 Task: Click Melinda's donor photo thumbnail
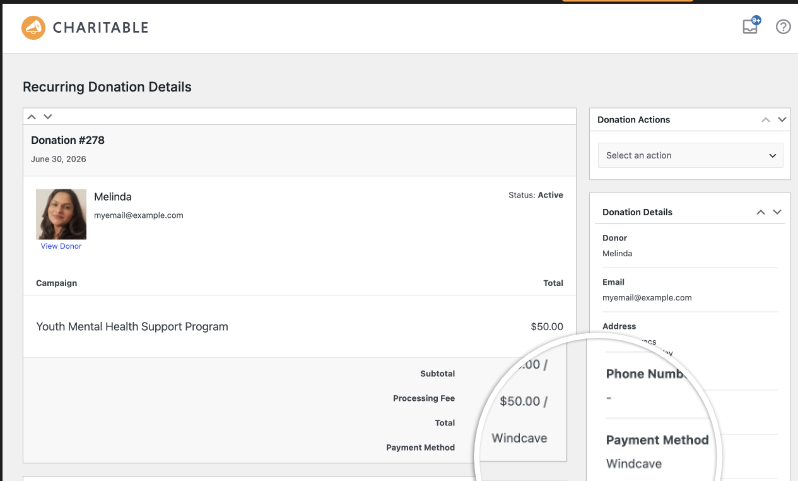[x=61, y=214]
